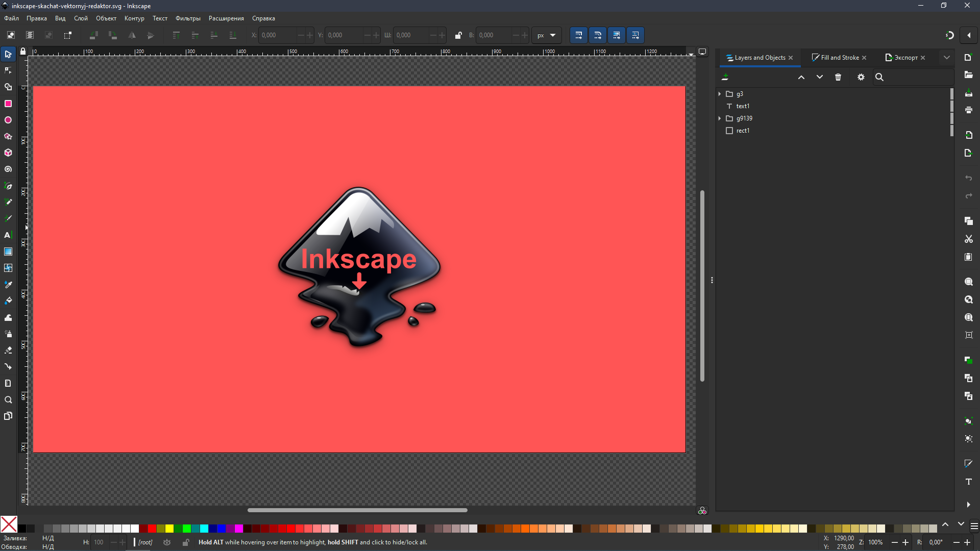This screenshot has width=980, height=551.
Task: Select the Connector tool
Action: tap(8, 366)
